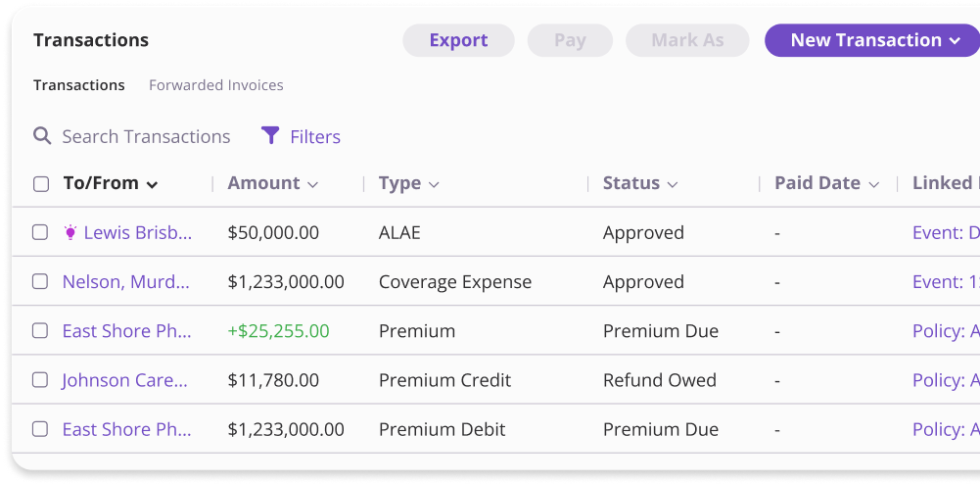980x484 pixels.
Task: Open the Lewis Brisb payee link
Action: click(x=138, y=233)
